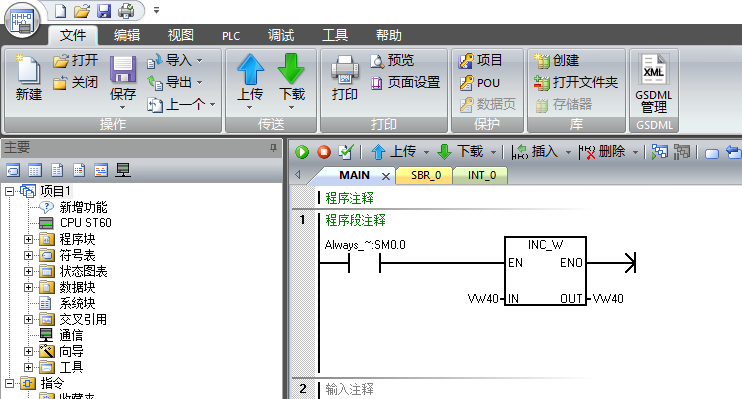Viewport: 742px width, 399px height.
Task: Click the printer icon labeled 打印
Action: click(344, 70)
